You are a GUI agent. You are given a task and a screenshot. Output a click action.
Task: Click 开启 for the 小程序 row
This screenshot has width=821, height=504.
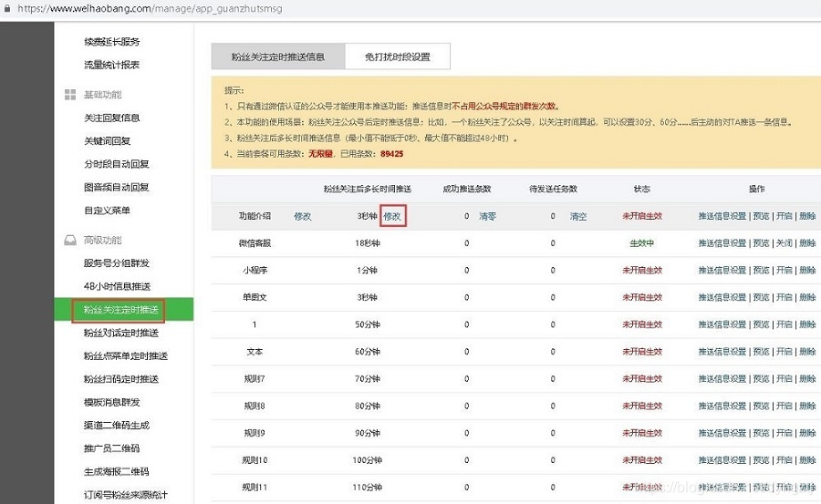(x=785, y=270)
